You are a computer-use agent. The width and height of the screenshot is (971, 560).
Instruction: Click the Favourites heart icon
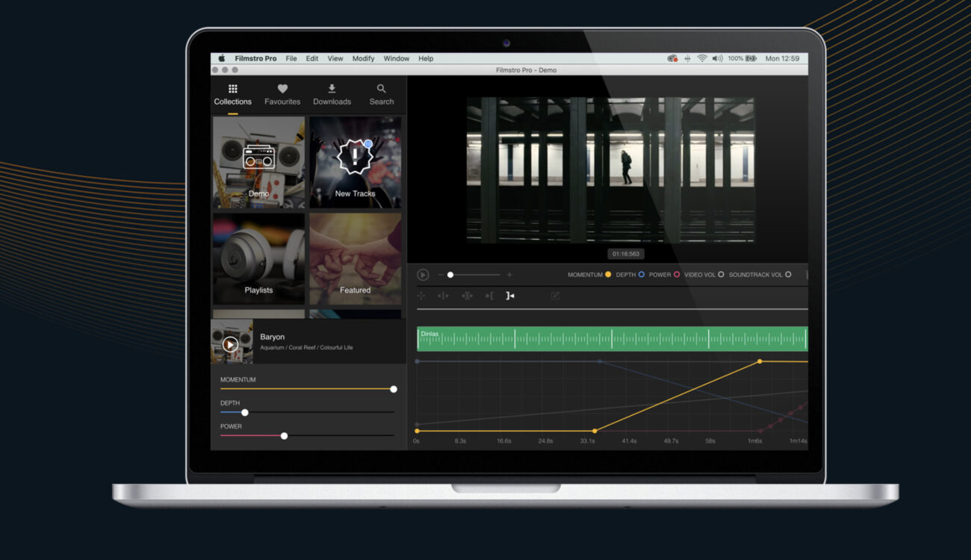click(282, 89)
